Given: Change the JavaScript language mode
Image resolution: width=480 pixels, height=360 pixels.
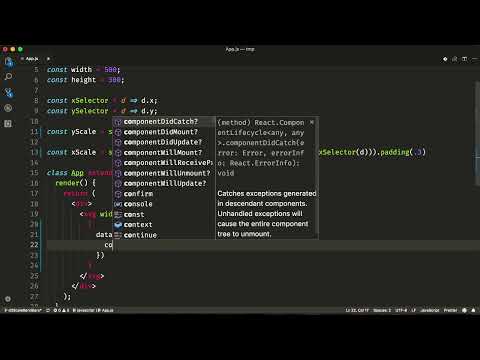Looking at the screenshot, I should pyautogui.click(x=430, y=310).
